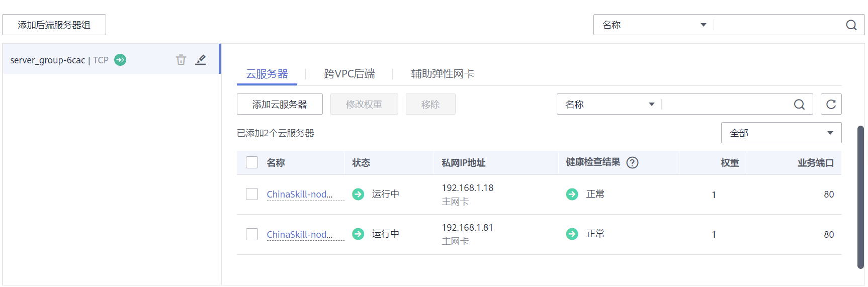
Task: Edit server_group-6cac using the pencil icon
Action: (x=201, y=60)
